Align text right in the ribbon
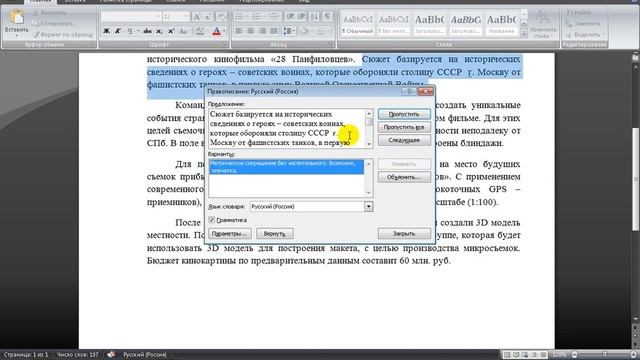Screen dimensions: 640x360 [262, 31]
